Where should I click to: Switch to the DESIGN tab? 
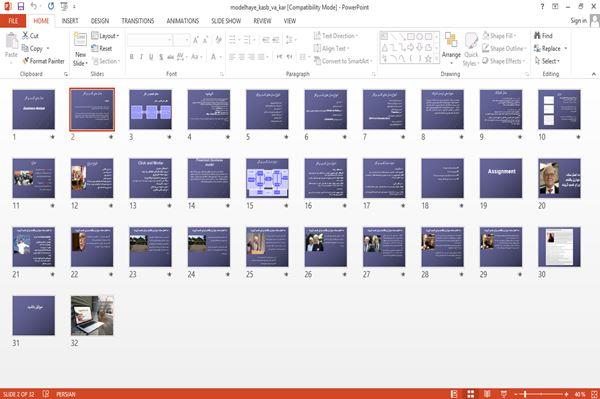[x=100, y=21]
